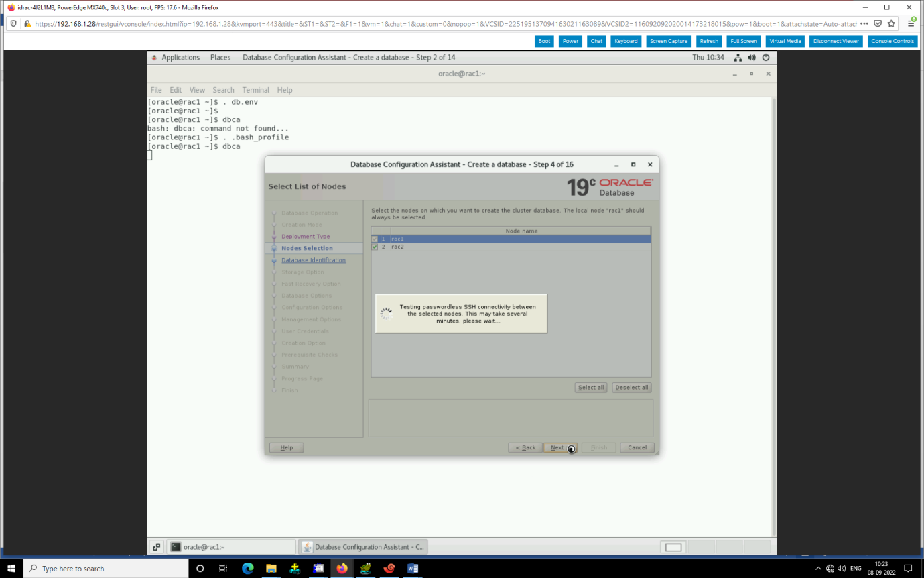Open Firefox page actions three-dot menu

tap(864, 23)
